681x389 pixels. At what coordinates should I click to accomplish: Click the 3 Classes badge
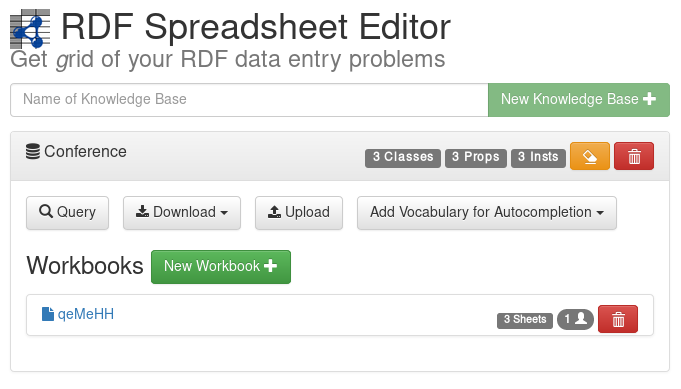(403, 158)
